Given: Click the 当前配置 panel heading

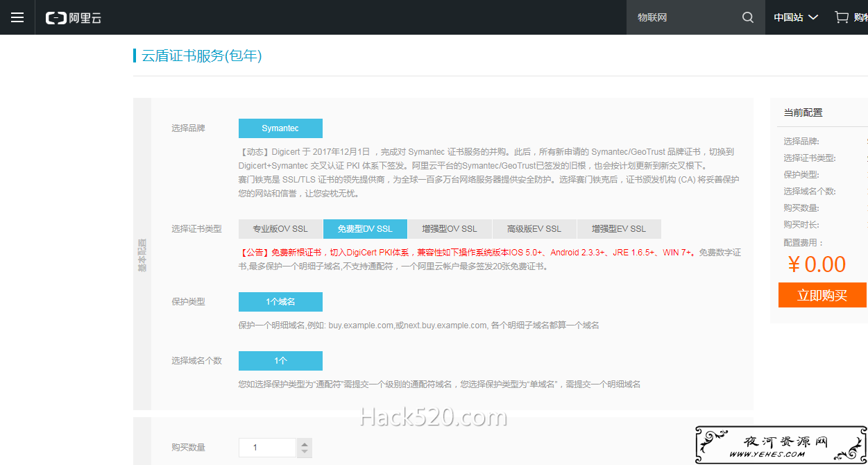Looking at the screenshot, I should point(803,112).
